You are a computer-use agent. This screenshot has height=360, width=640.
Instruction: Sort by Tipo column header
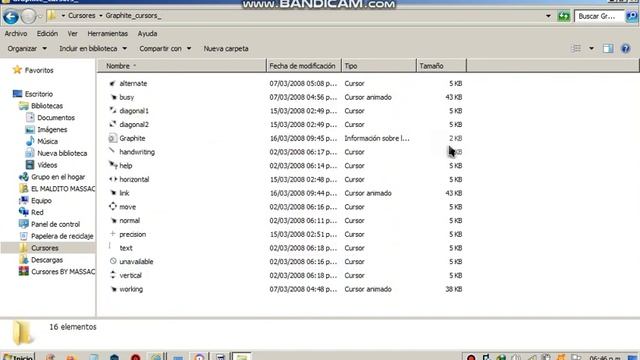(x=378, y=66)
